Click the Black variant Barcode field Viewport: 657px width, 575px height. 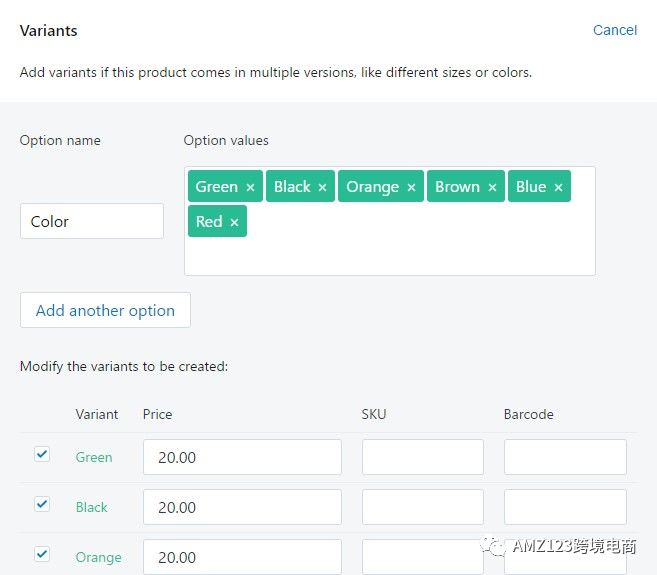click(565, 507)
